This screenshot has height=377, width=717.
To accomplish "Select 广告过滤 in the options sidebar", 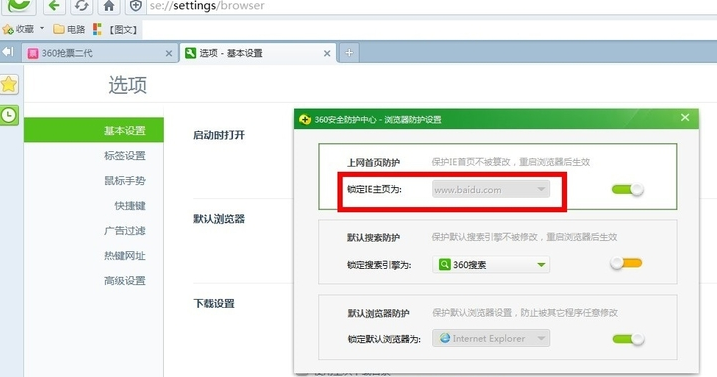I will click(124, 231).
